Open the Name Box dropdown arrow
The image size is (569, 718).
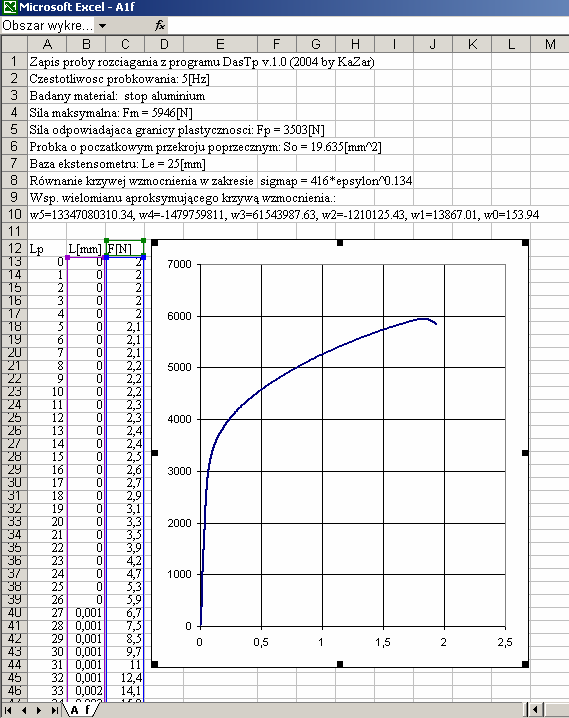(103, 26)
